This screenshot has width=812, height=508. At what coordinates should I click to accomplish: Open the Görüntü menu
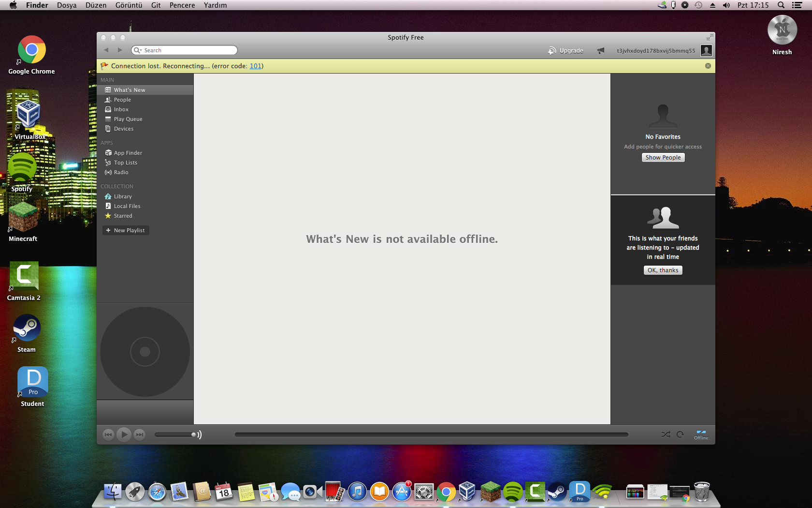point(129,5)
